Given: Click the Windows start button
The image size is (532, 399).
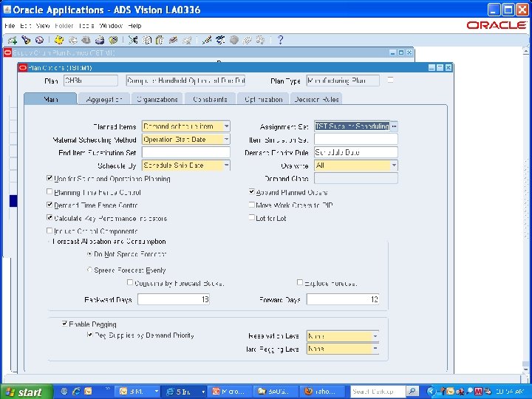Looking at the screenshot, I should click(27, 392).
